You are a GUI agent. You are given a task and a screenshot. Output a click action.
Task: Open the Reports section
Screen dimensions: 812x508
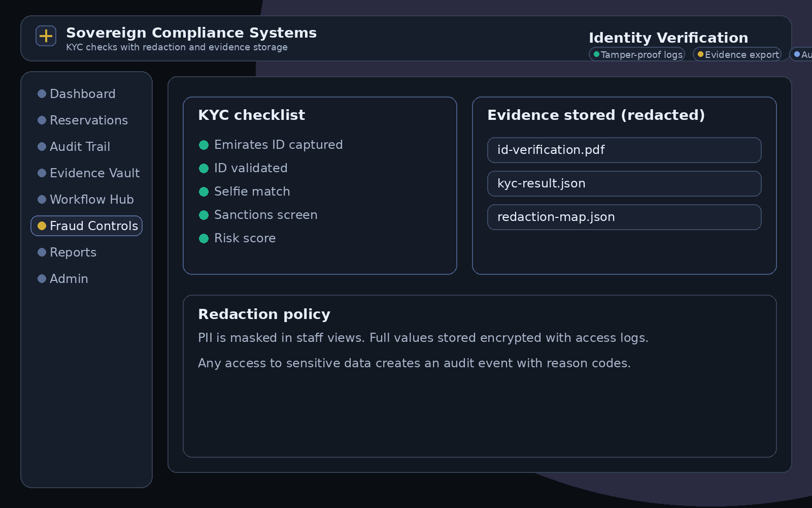pos(73,252)
